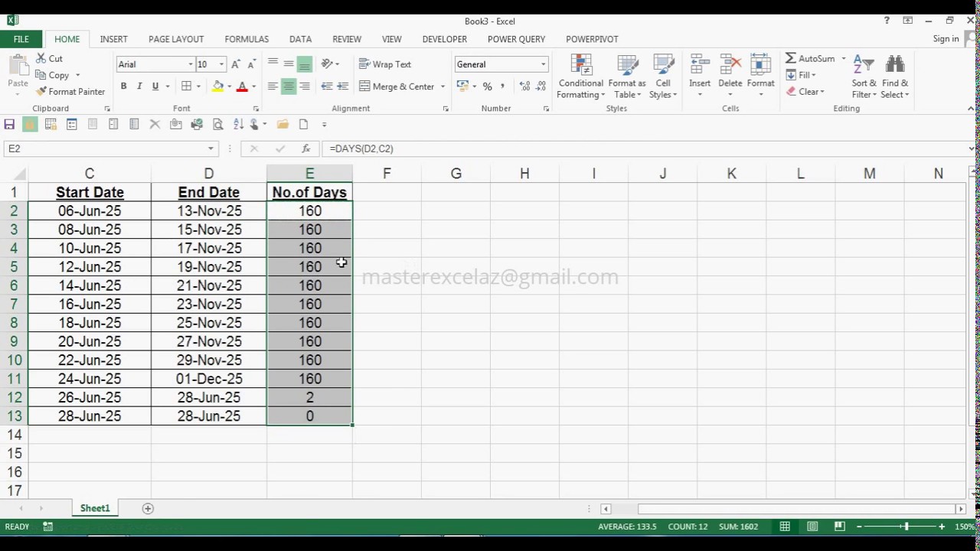Open the General number format dropdown
980x551 pixels.
(x=544, y=64)
